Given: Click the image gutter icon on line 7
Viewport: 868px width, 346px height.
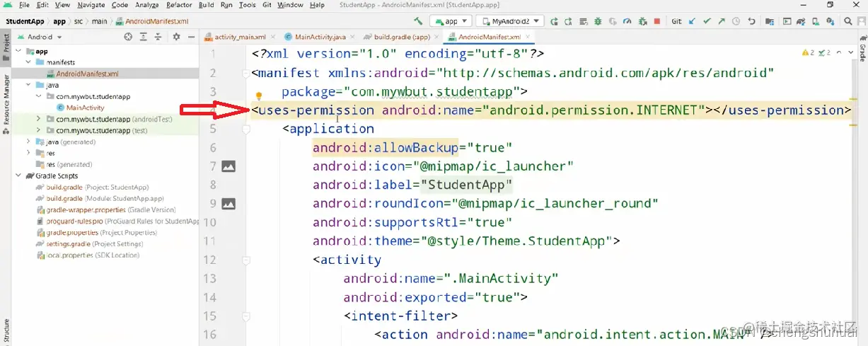Looking at the screenshot, I should click(x=228, y=166).
